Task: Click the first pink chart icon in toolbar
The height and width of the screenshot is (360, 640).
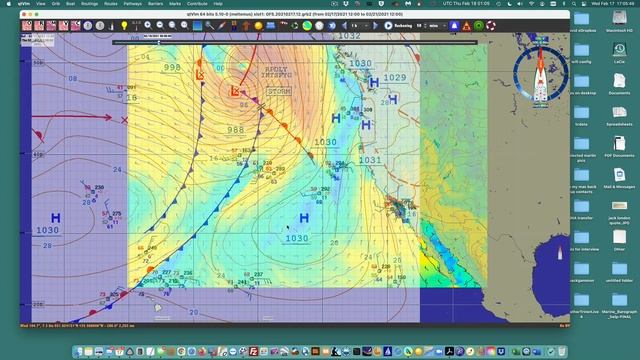Action: (x=27, y=26)
